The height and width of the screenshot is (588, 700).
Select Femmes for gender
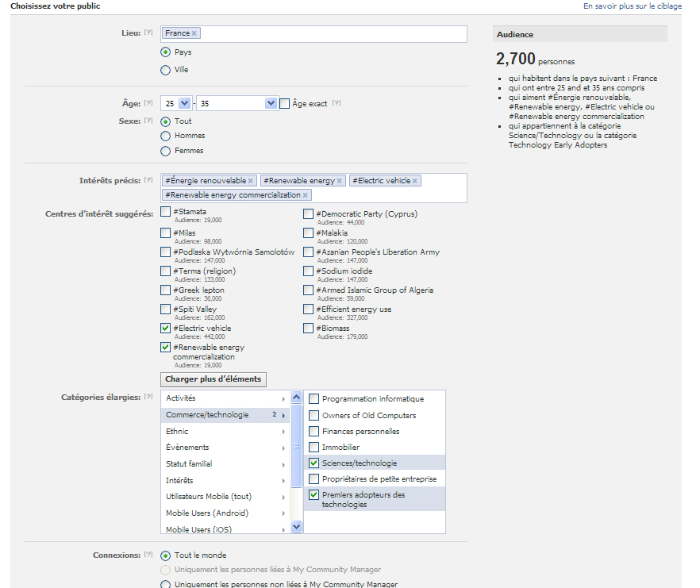(166, 152)
